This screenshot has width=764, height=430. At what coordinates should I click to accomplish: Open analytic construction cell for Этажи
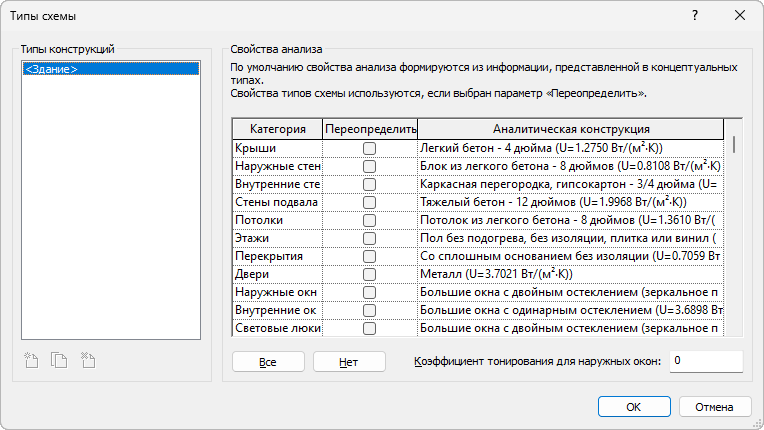[572, 238]
